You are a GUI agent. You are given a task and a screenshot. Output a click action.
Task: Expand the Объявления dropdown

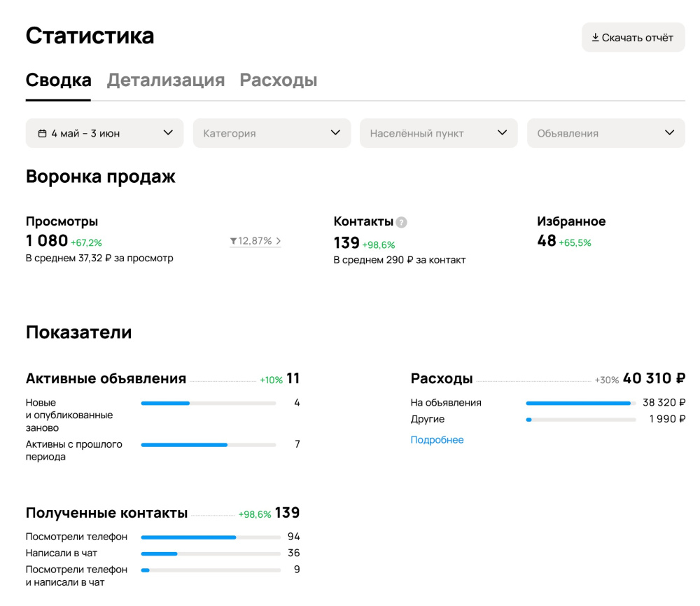coord(605,133)
